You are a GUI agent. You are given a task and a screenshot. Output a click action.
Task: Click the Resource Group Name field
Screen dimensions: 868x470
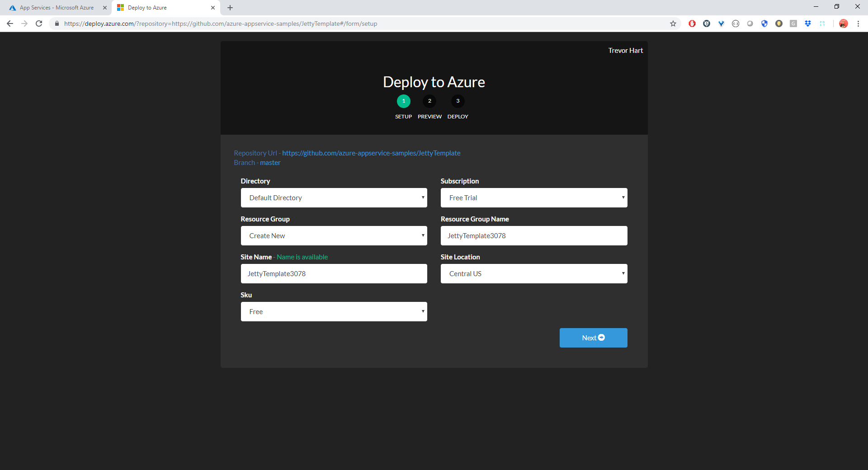pyautogui.click(x=534, y=236)
